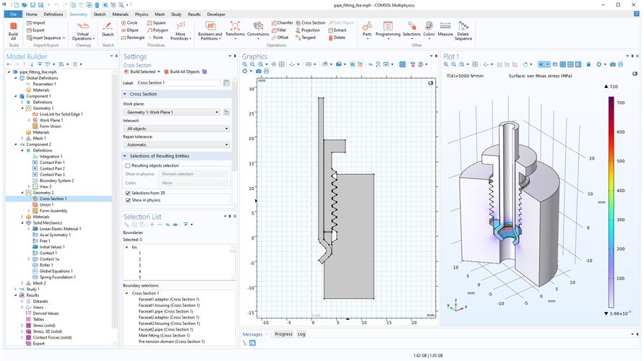Screen dimensions: 644x361
Task: Select the Circle primitive tool
Action: 129,22
